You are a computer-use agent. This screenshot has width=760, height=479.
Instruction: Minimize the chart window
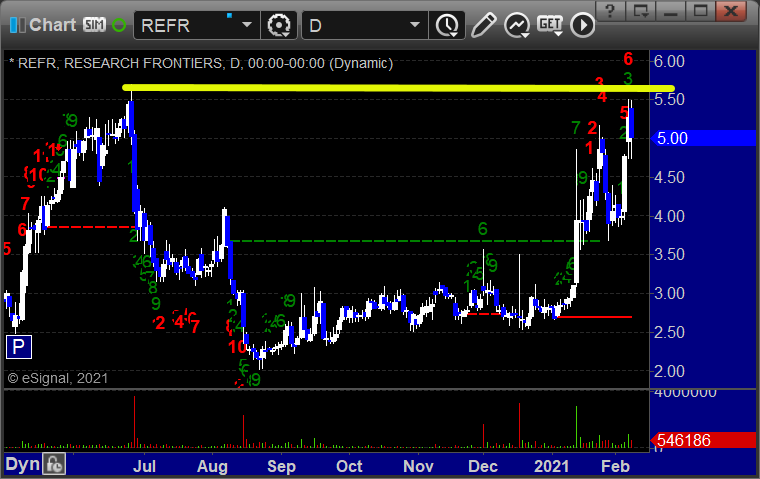[670, 11]
